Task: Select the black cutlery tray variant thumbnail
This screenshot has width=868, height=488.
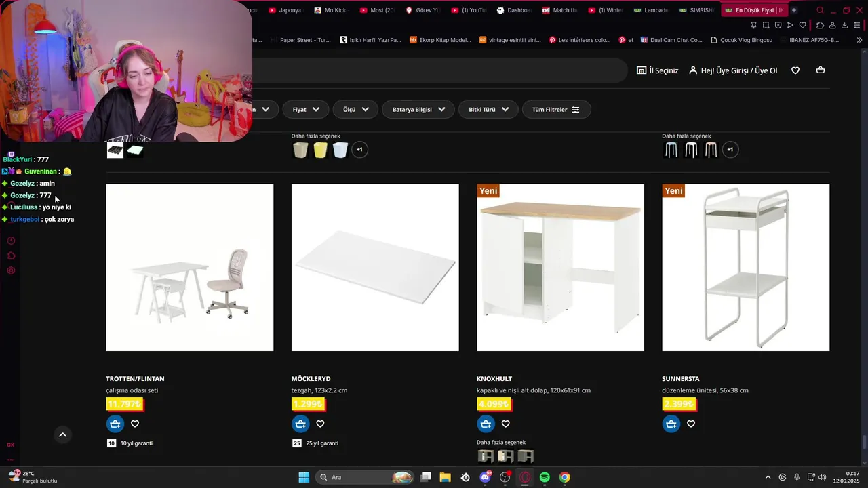Action: [x=115, y=150]
